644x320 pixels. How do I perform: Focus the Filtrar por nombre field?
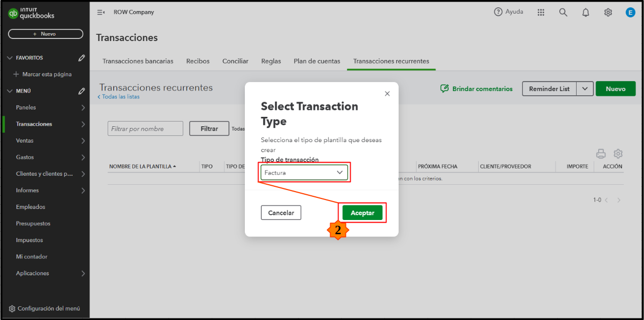(145, 128)
